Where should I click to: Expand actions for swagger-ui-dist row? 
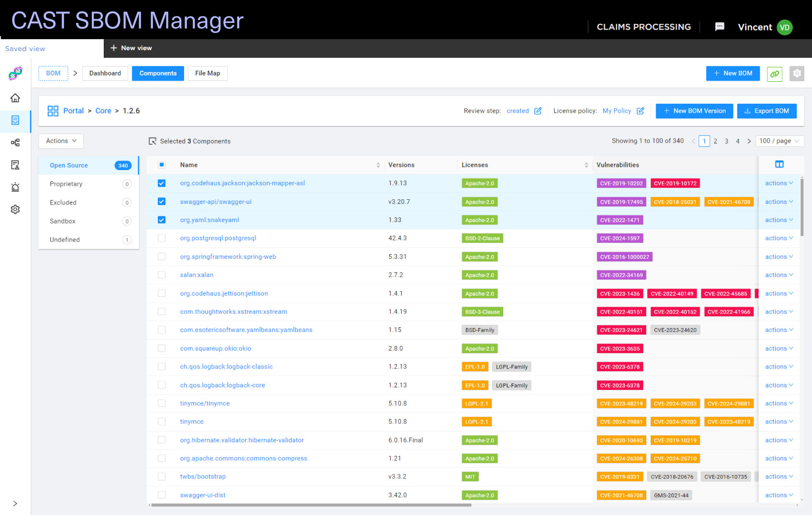click(x=779, y=495)
